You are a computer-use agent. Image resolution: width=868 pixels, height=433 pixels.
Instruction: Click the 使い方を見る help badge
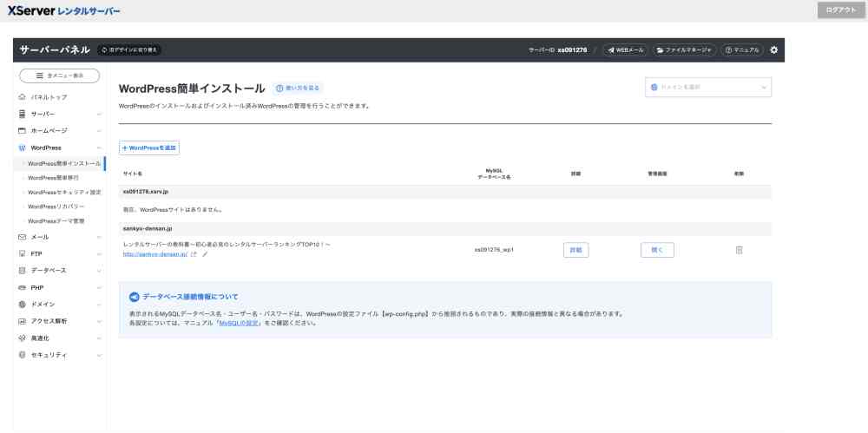click(298, 89)
